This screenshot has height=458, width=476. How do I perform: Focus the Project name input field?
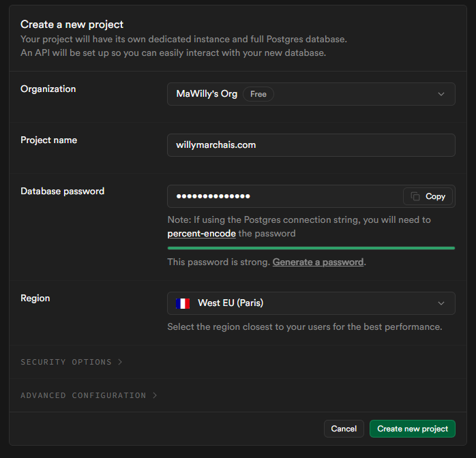(311, 145)
